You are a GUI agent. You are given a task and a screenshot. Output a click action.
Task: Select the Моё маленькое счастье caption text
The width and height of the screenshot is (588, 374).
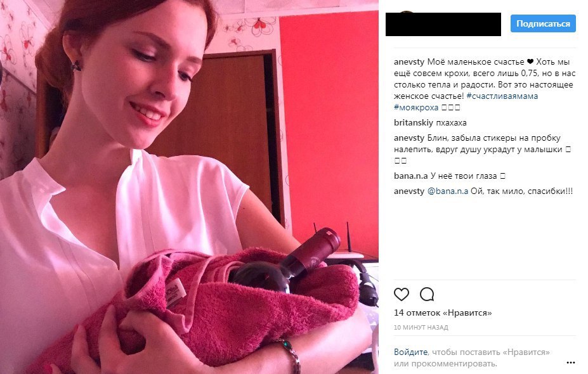tap(476, 62)
